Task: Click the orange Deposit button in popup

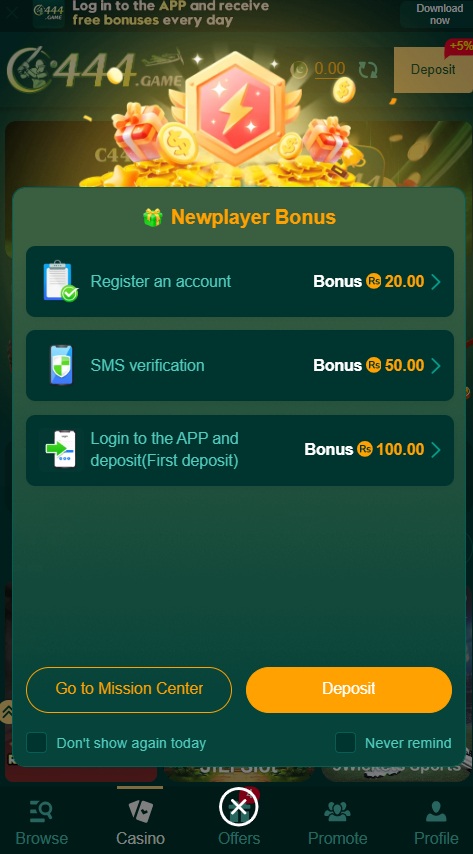Action: (x=349, y=690)
